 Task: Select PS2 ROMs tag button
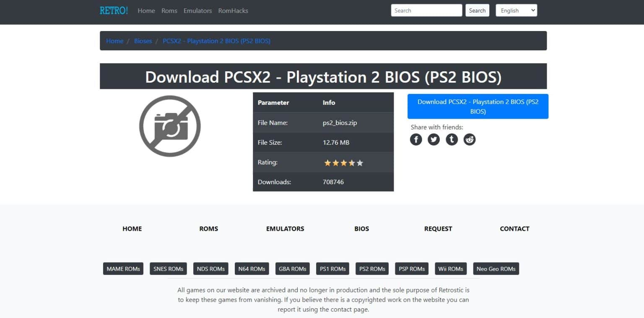(372, 269)
